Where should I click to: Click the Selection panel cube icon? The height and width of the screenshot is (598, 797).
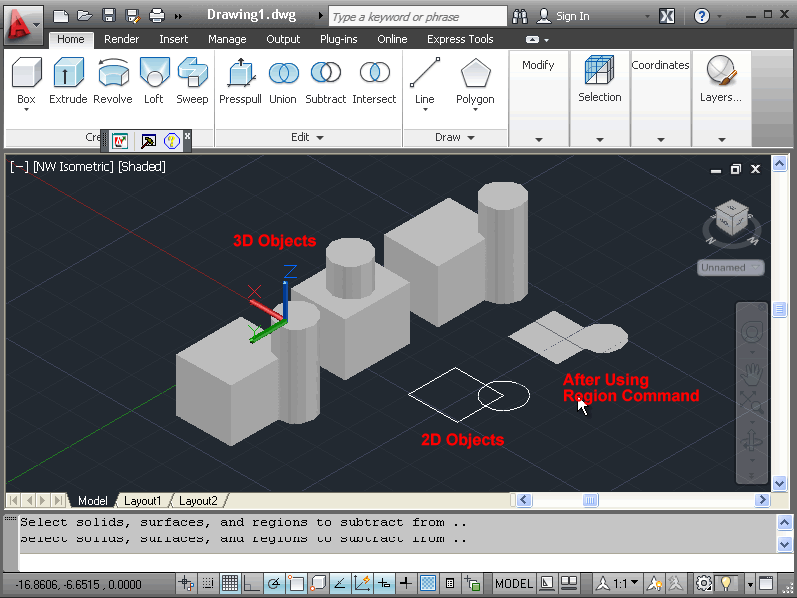pos(599,70)
